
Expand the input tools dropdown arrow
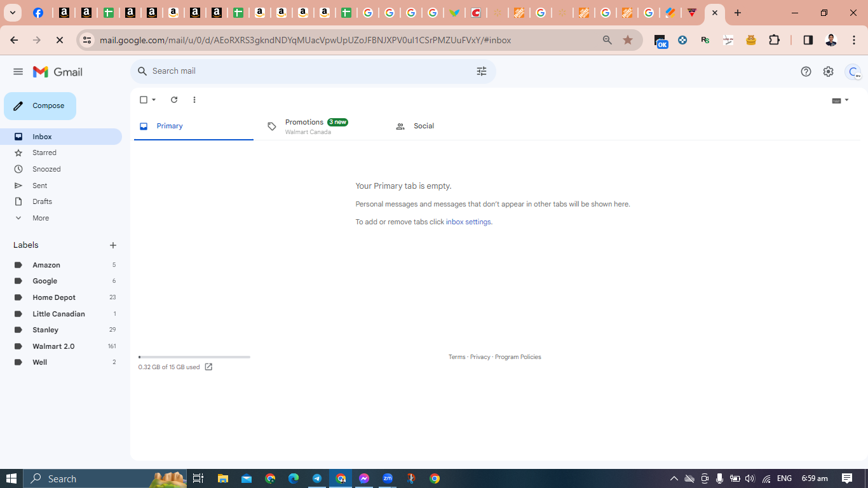846,100
